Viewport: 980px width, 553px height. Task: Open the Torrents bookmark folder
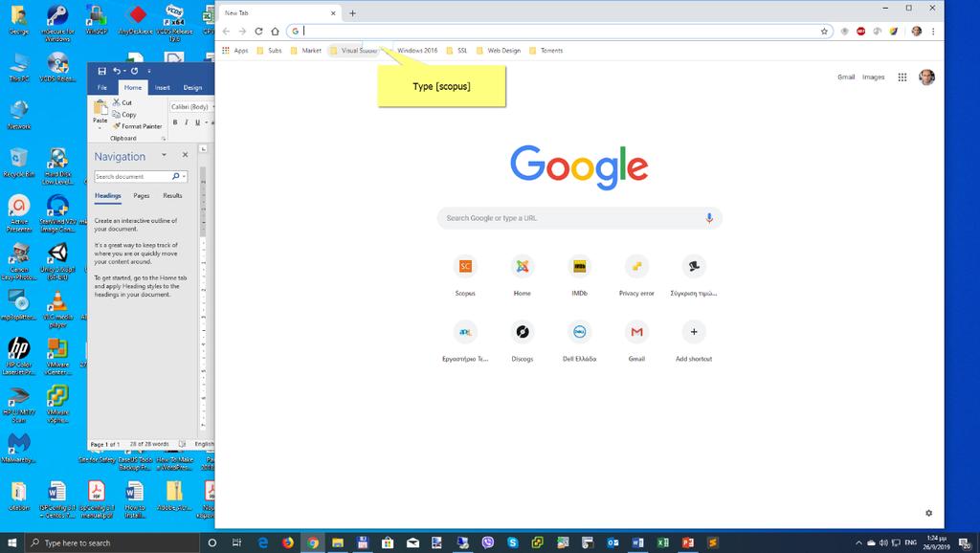click(546, 51)
